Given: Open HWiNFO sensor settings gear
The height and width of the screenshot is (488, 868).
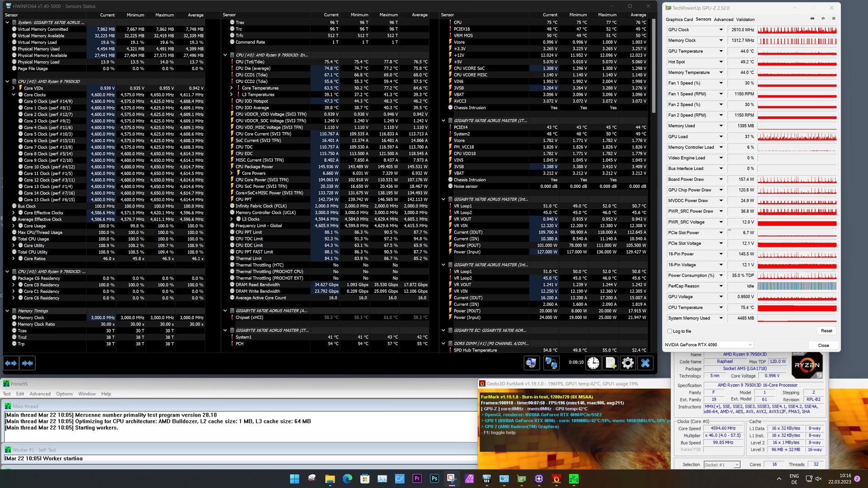Looking at the screenshot, I should point(627,363).
